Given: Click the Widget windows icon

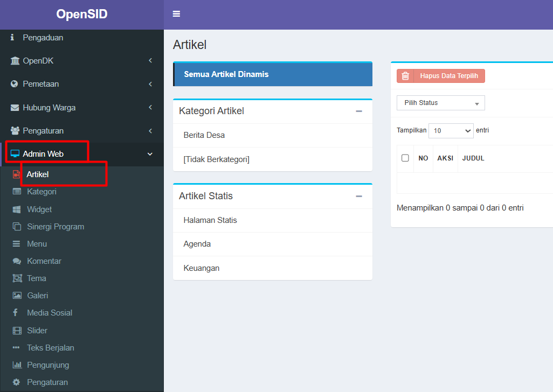Looking at the screenshot, I should (x=17, y=209).
